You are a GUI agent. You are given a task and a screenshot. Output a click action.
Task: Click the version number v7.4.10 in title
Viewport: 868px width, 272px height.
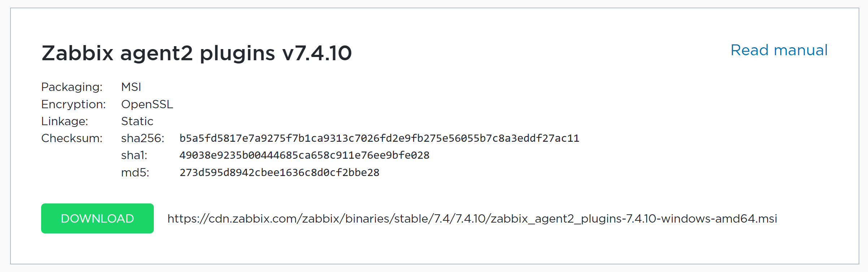click(x=317, y=53)
